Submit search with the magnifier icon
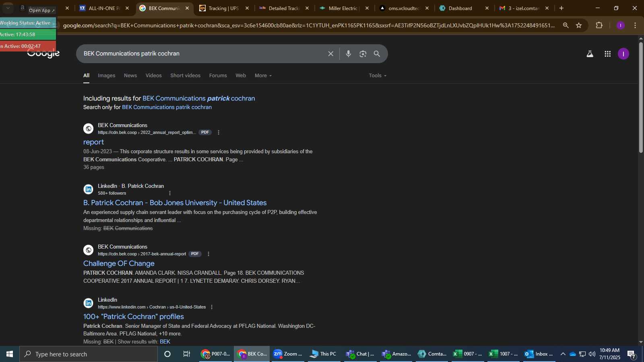The image size is (644, 362). coord(377,54)
